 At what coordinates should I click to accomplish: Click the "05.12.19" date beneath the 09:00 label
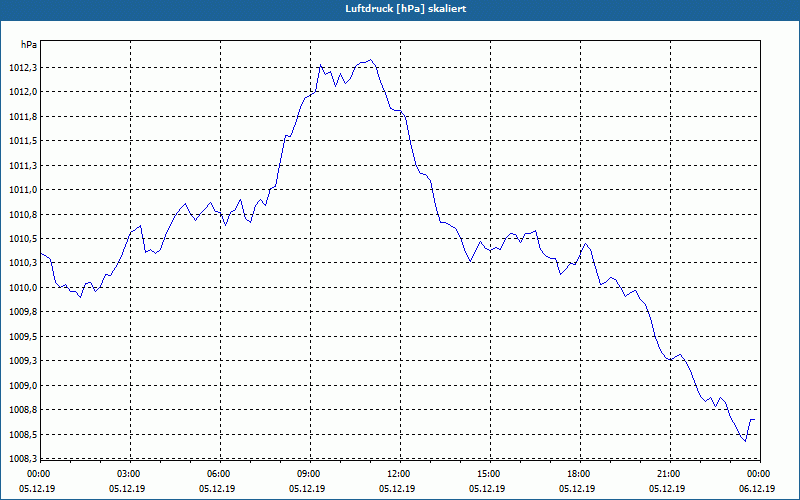coord(307,489)
